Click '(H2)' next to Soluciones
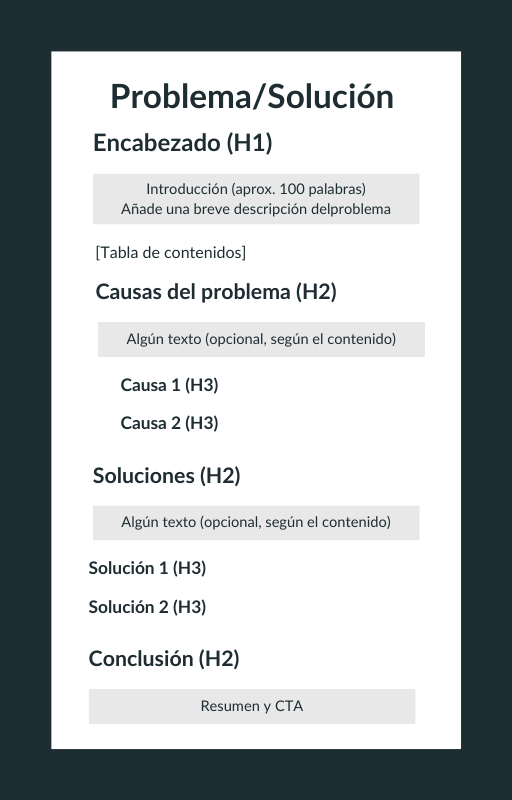This screenshot has width=512, height=800. pyautogui.click(x=220, y=476)
